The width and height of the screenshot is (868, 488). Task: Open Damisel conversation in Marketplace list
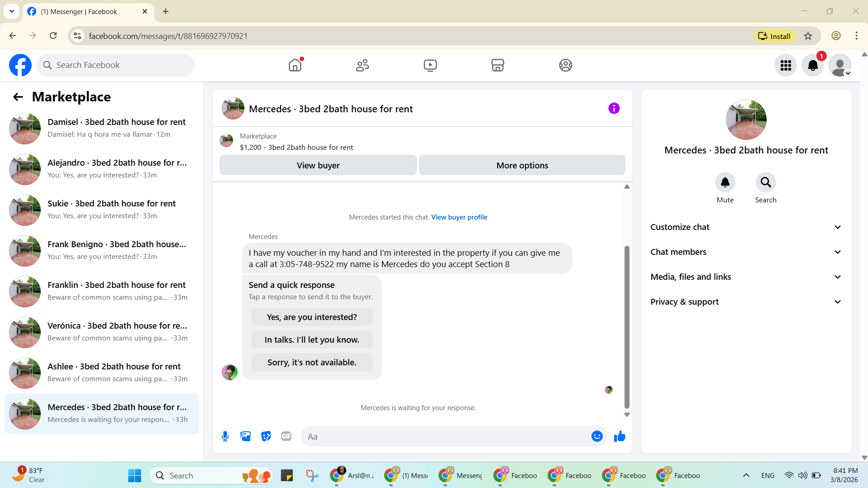click(x=102, y=129)
